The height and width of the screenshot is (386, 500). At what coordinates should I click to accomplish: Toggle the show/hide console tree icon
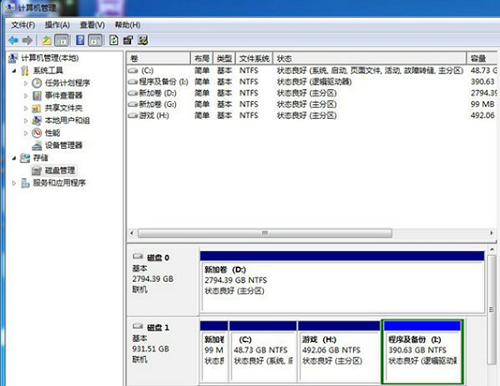tap(62, 40)
